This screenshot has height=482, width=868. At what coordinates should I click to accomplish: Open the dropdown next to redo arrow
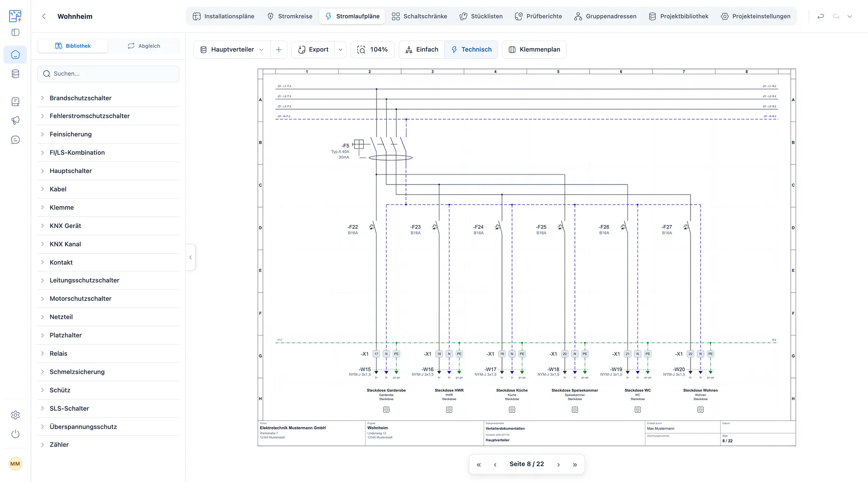850,16
